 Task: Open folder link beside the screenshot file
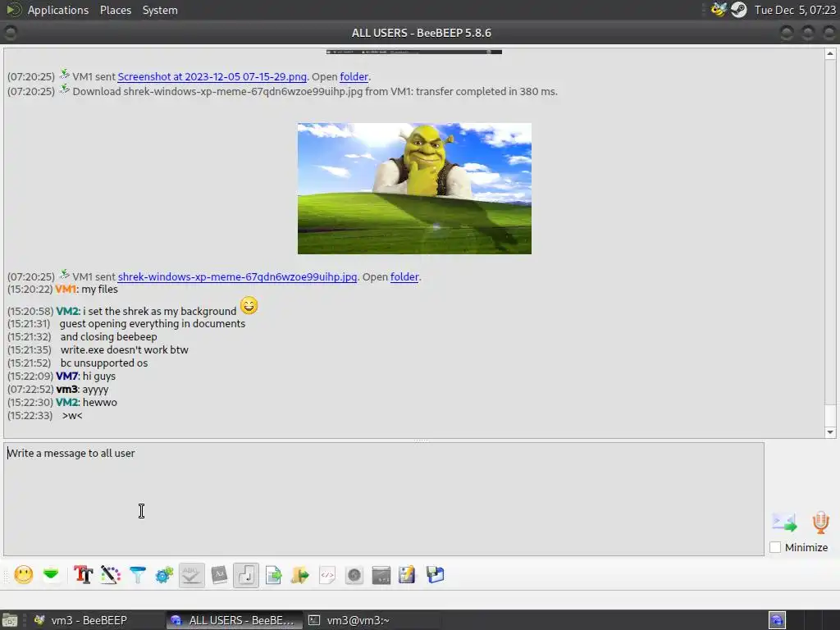tap(354, 76)
